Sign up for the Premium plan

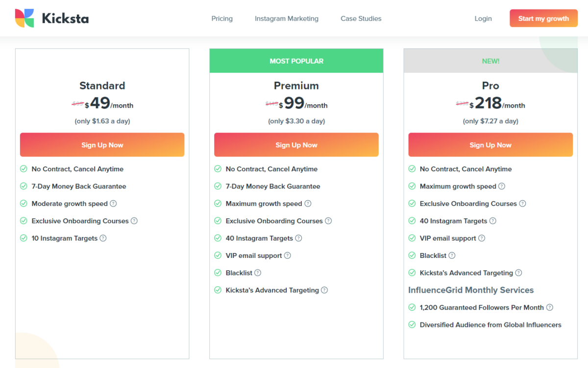pos(296,145)
